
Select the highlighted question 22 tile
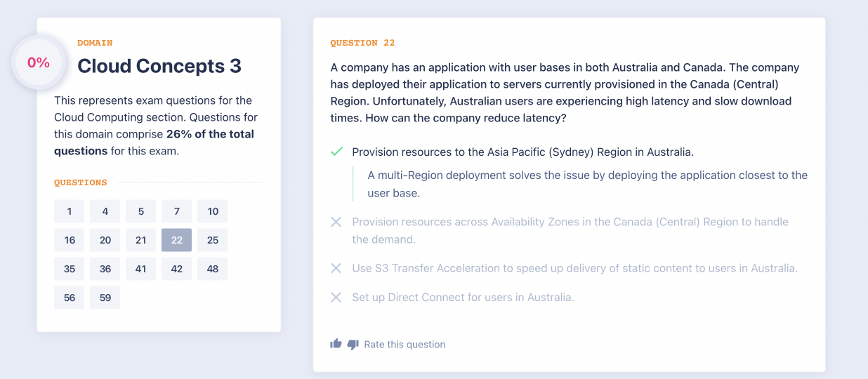point(177,240)
